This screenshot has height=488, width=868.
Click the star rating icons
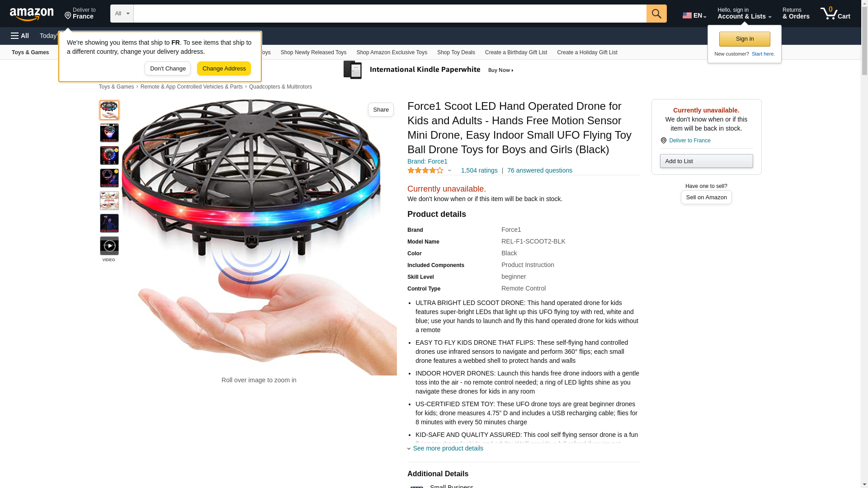tap(425, 170)
